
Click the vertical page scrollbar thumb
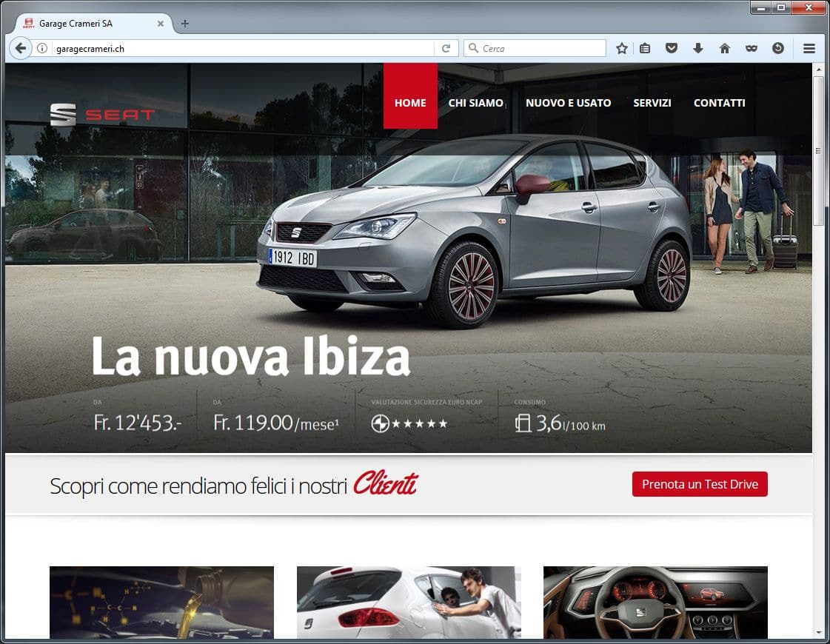(818, 151)
